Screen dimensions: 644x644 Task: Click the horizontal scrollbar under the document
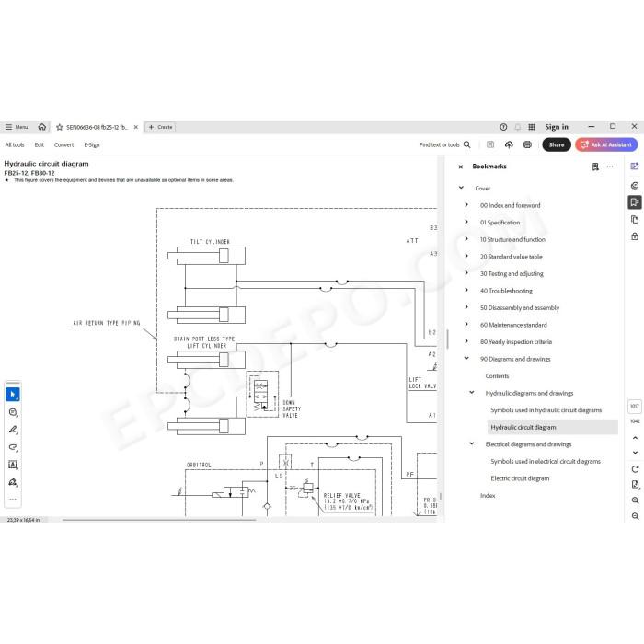[159, 520]
